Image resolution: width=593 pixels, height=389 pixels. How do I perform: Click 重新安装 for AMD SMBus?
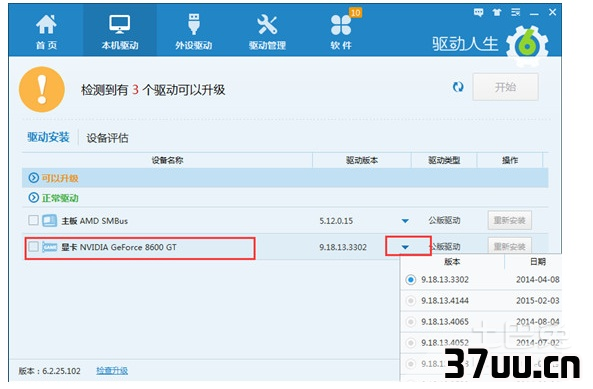pyautogui.click(x=509, y=220)
